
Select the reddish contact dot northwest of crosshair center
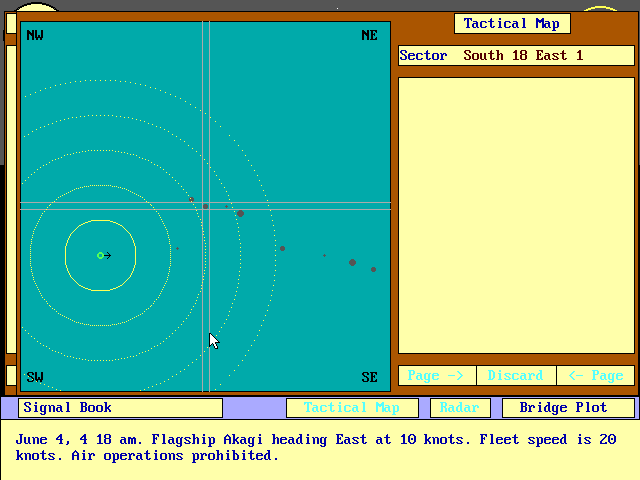pyautogui.click(x=191, y=200)
